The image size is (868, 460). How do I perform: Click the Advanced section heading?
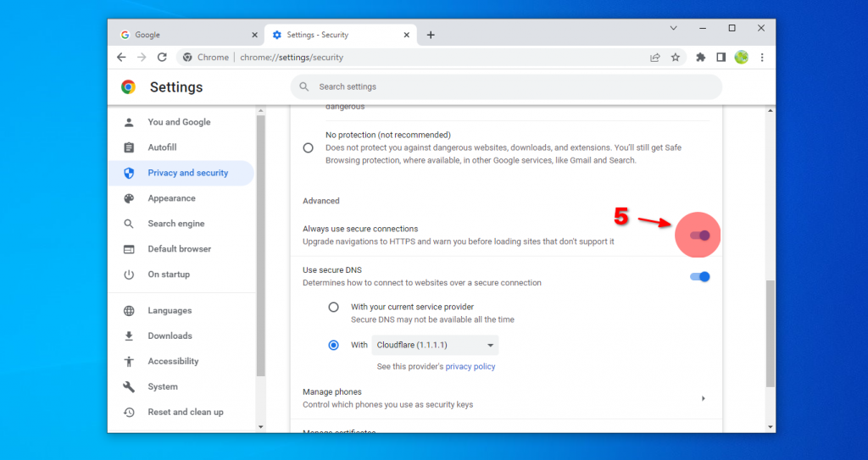pos(321,201)
